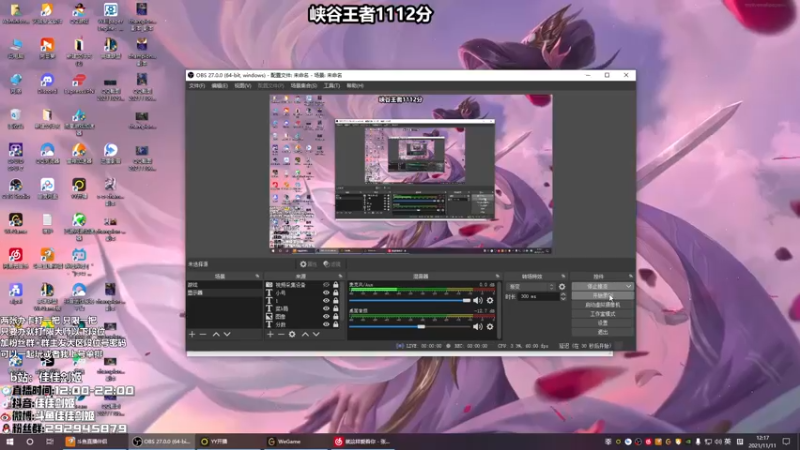Pop out the 控件 dock panel
This screenshot has height=450, width=800.
631,276
